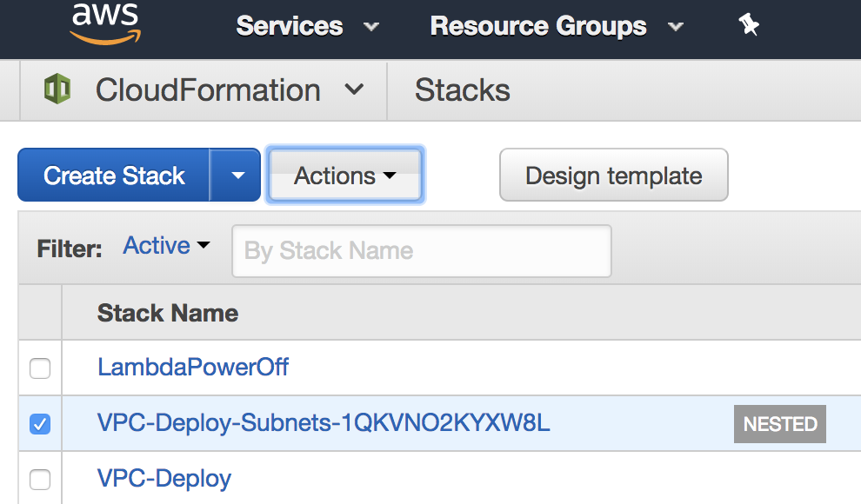Open the LambdaPowerOff stack link
This screenshot has width=861, height=504.
tap(193, 368)
